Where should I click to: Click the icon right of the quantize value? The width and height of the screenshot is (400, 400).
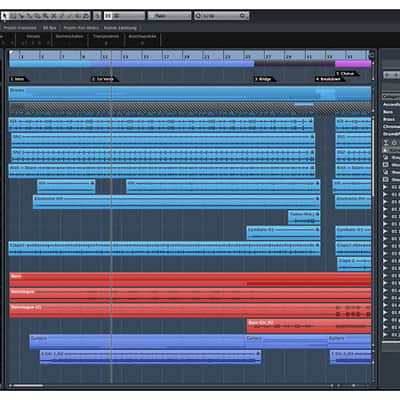tap(243, 16)
